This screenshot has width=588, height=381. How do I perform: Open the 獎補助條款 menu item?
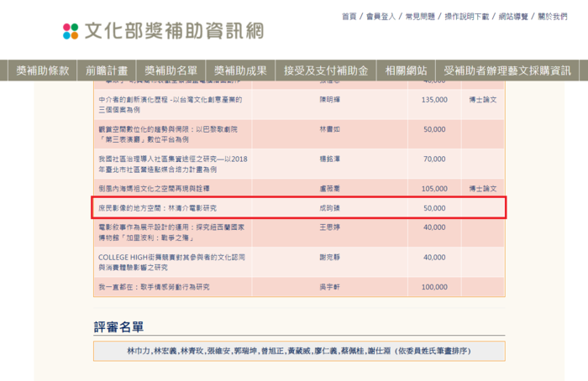click(x=42, y=70)
